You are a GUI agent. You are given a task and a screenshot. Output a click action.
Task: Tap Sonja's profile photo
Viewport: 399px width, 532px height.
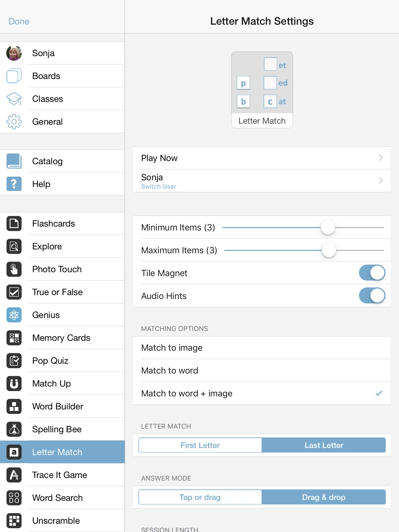[14, 53]
